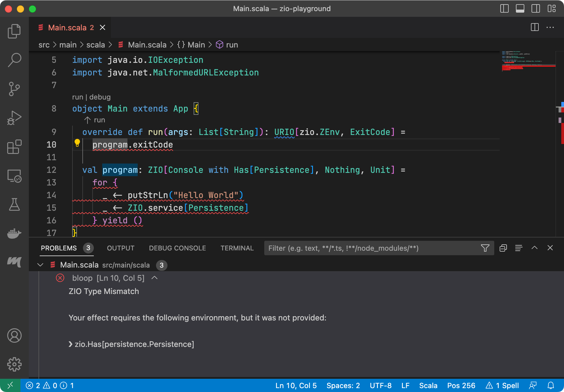Click the run code lens
Viewport: 564px width, 392px height.
[77, 97]
